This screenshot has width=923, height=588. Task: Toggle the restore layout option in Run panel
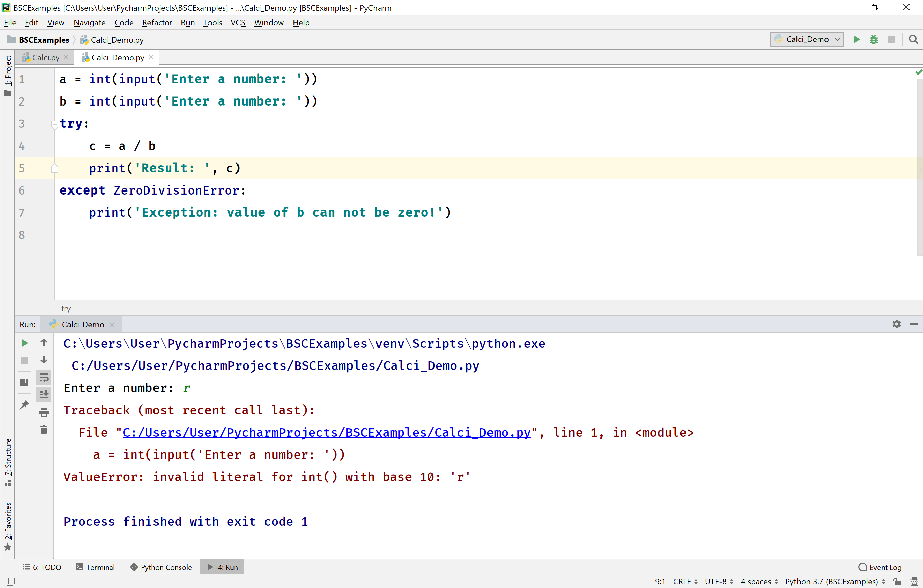(x=24, y=382)
